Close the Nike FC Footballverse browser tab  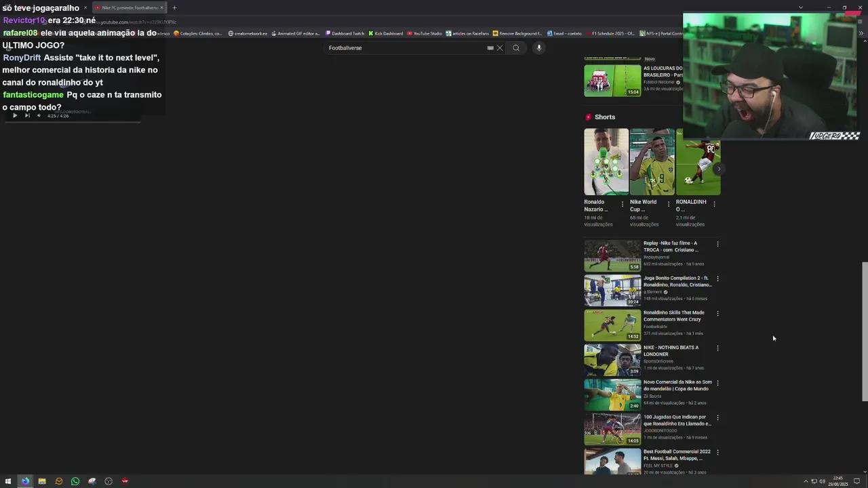[x=162, y=7]
